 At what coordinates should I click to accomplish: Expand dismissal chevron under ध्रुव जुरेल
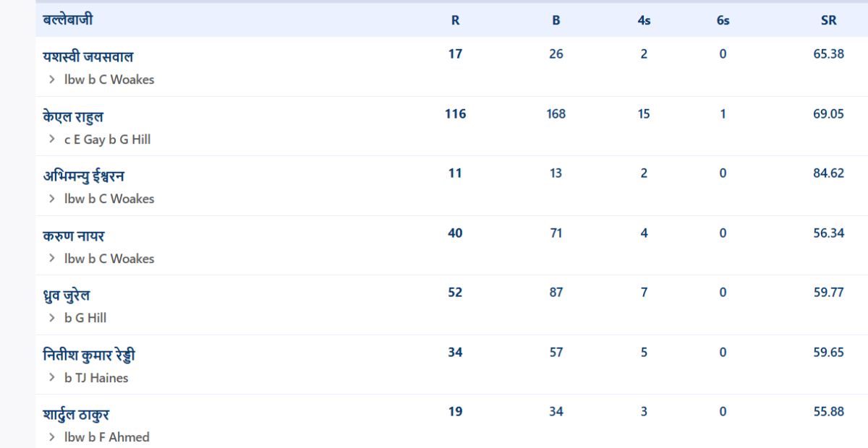click(x=52, y=318)
